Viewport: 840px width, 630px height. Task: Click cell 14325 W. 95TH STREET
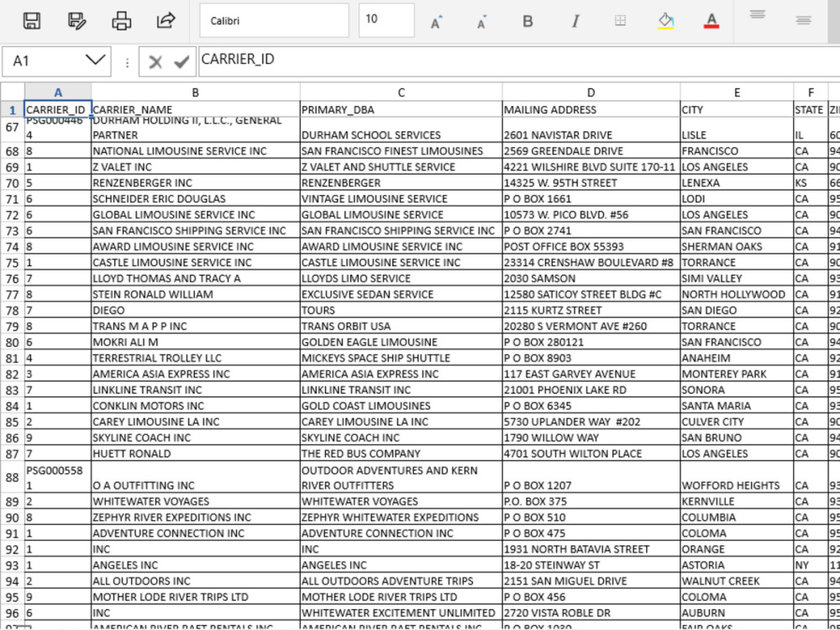(591, 182)
